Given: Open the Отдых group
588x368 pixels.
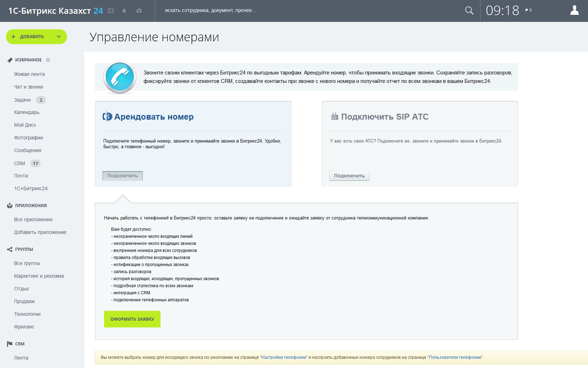Looking at the screenshot, I should [x=22, y=289].
